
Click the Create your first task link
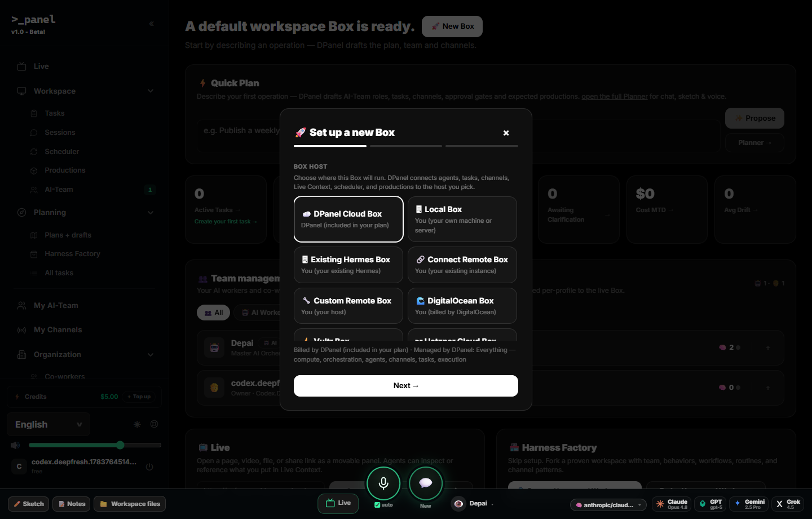pyautogui.click(x=226, y=222)
